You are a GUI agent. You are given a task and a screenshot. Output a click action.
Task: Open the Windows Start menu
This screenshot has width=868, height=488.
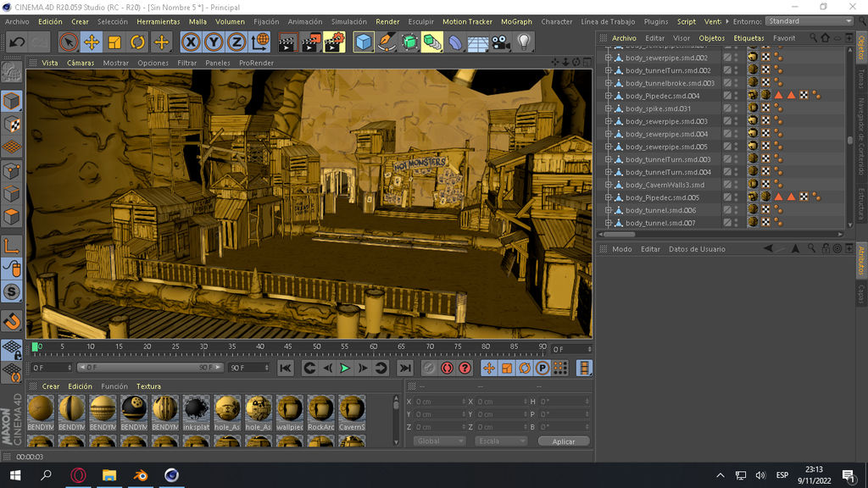(x=15, y=475)
